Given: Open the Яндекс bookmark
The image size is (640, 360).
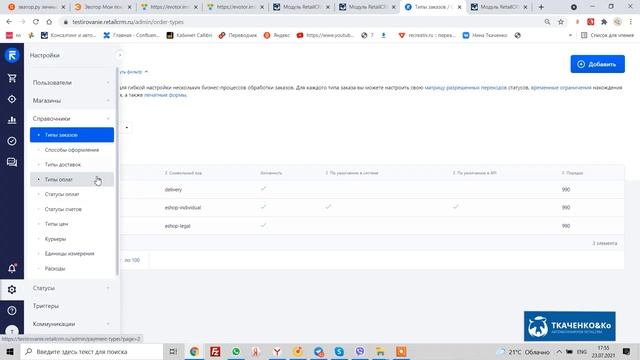Looking at the screenshot, I should (x=277, y=36).
